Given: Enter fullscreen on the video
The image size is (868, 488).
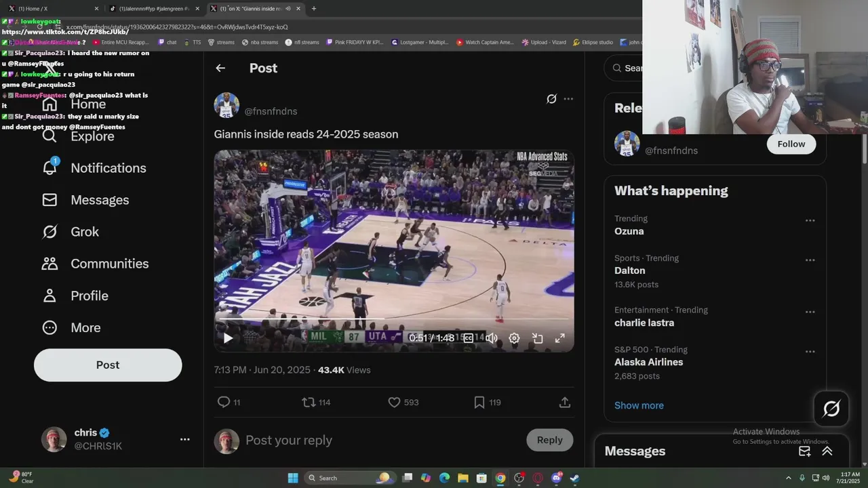Looking at the screenshot, I should (x=560, y=338).
